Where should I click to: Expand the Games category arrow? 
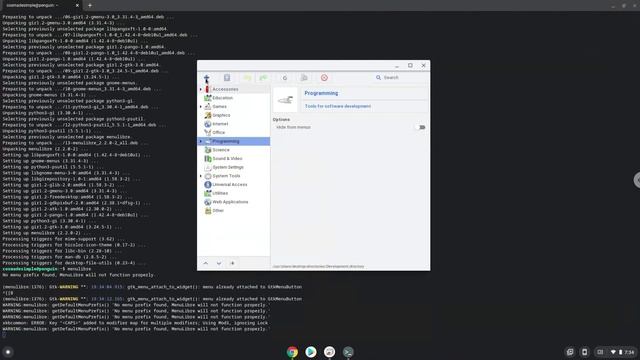(x=201, y=107)
